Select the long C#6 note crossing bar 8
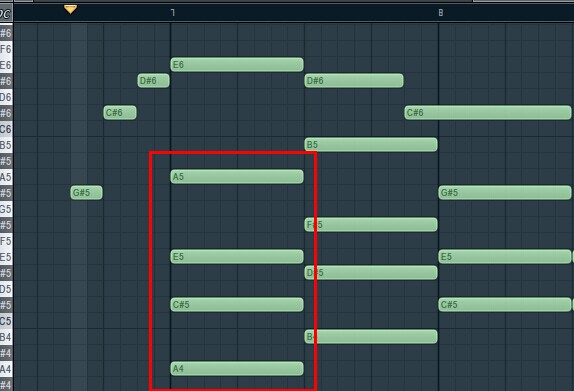The image size is (574, 391). click(488, 112)
